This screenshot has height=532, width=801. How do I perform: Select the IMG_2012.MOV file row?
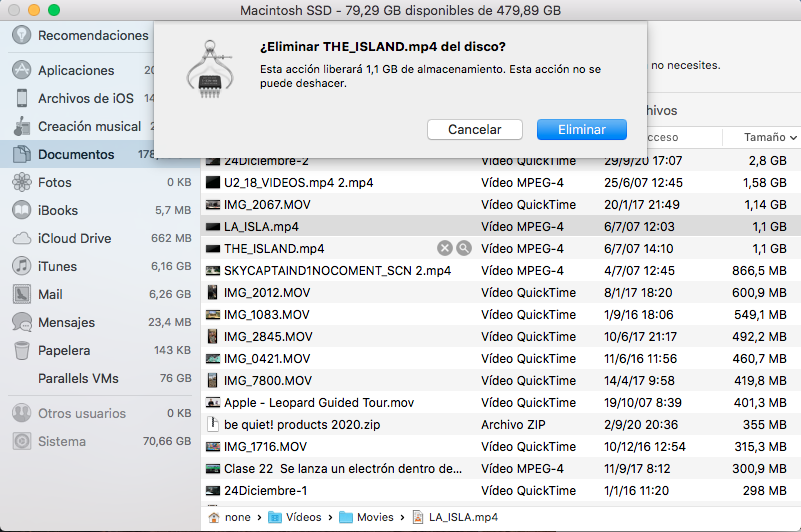pyautogui.click(x=501, y=292)
